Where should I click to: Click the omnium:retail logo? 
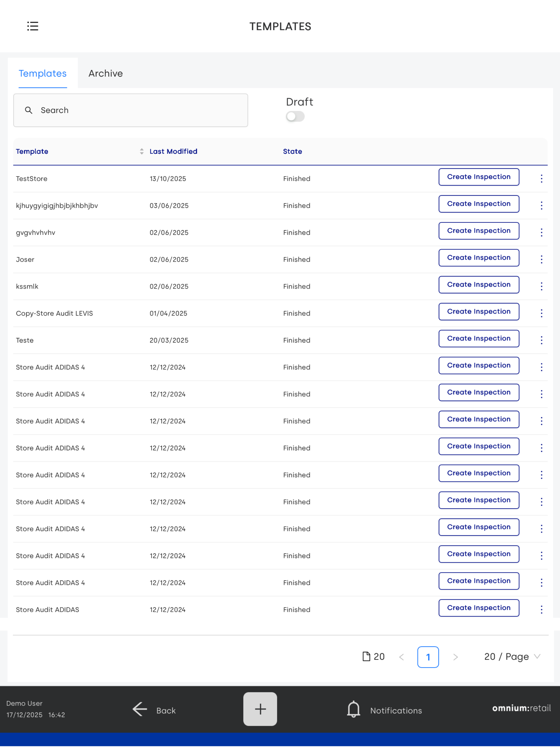521,708
